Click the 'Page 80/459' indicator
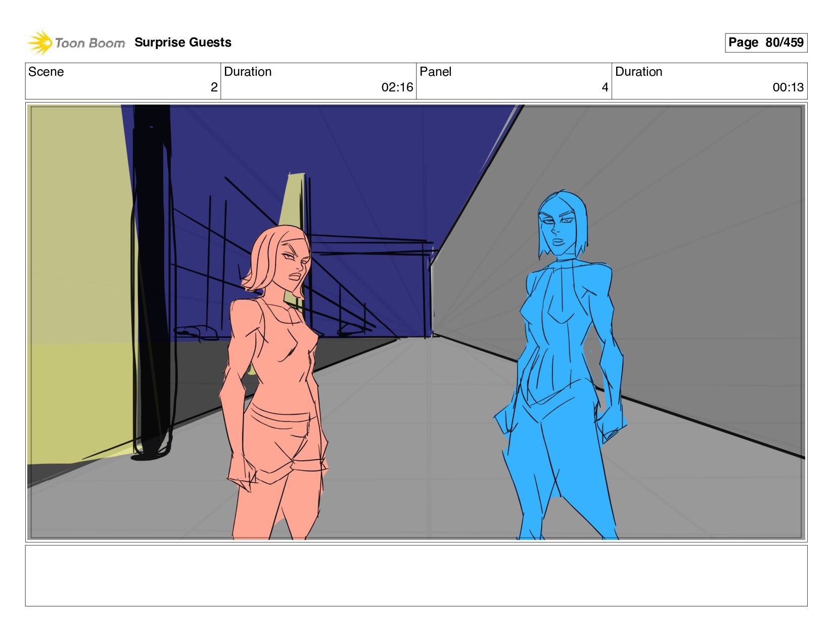Image resolution: width=834 pixels, height=644 pixels. [x=766, y=42]
